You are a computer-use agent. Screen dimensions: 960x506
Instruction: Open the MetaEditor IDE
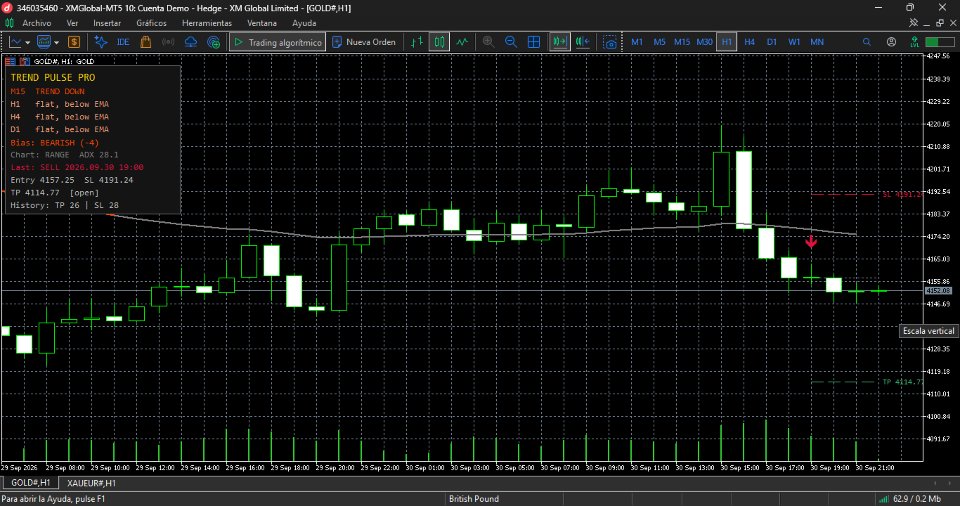click(123, 42)
